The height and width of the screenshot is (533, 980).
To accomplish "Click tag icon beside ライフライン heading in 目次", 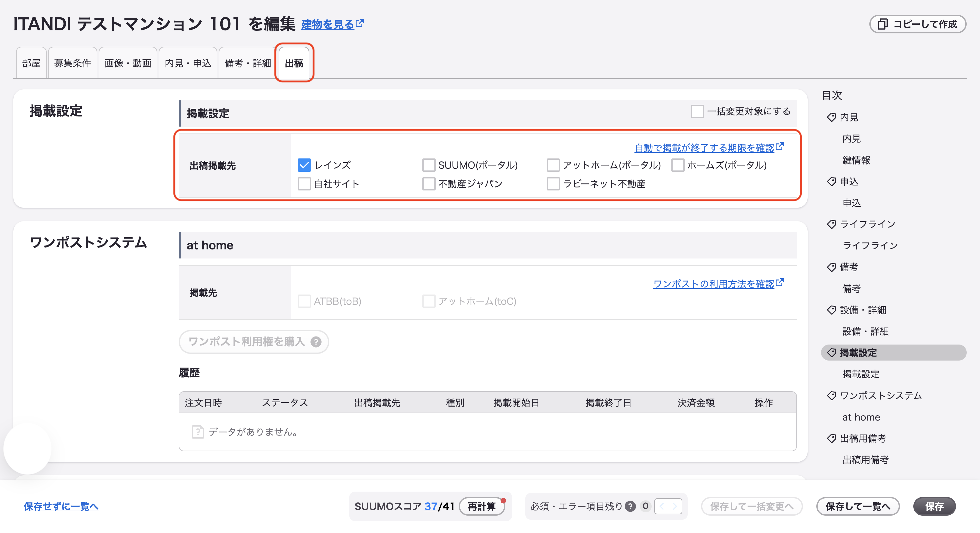I will point(831,224).
